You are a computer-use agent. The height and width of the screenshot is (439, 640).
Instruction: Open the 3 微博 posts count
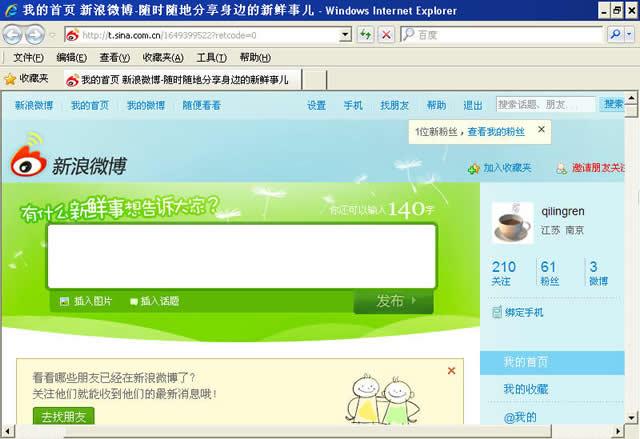pos(598,273)
